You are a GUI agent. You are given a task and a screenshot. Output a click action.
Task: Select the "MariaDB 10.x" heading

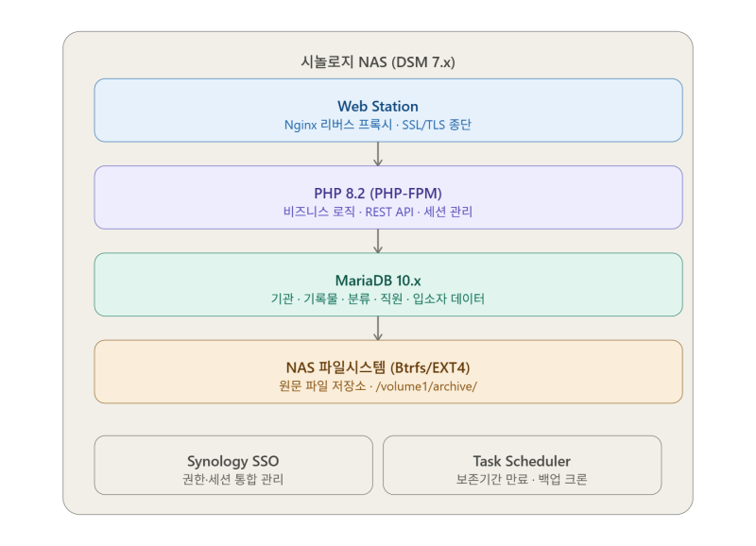[377, 281]
